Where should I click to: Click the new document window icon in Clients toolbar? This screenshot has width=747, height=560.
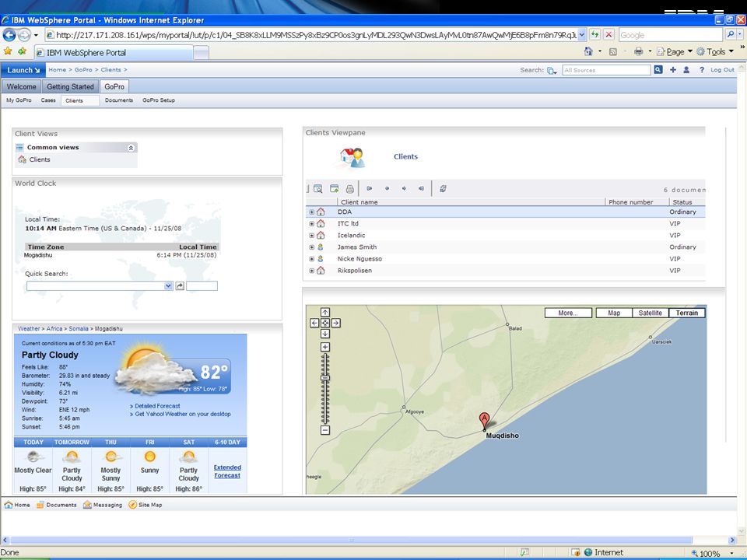(x=334, y=188)
